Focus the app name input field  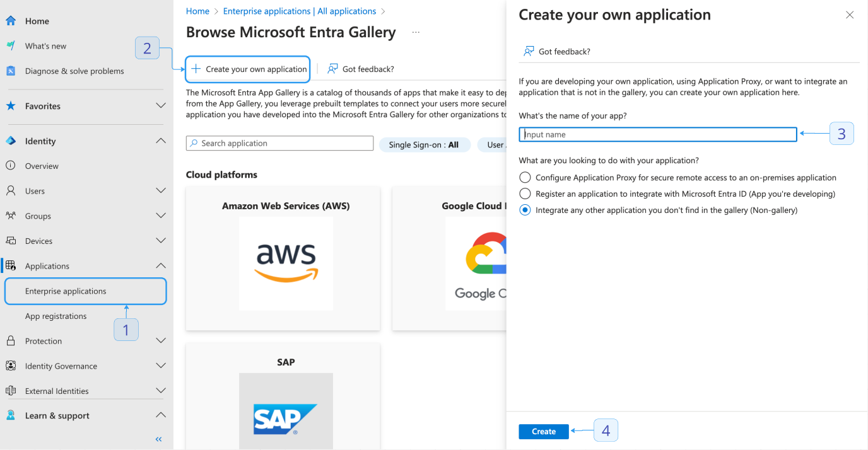pos(658,134)
